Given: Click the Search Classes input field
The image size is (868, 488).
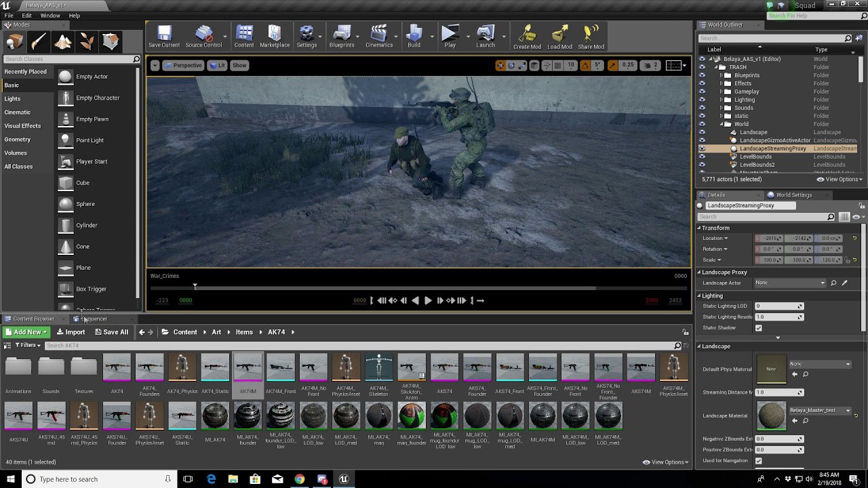Looking at the screenshot, I should click(68, 59).
